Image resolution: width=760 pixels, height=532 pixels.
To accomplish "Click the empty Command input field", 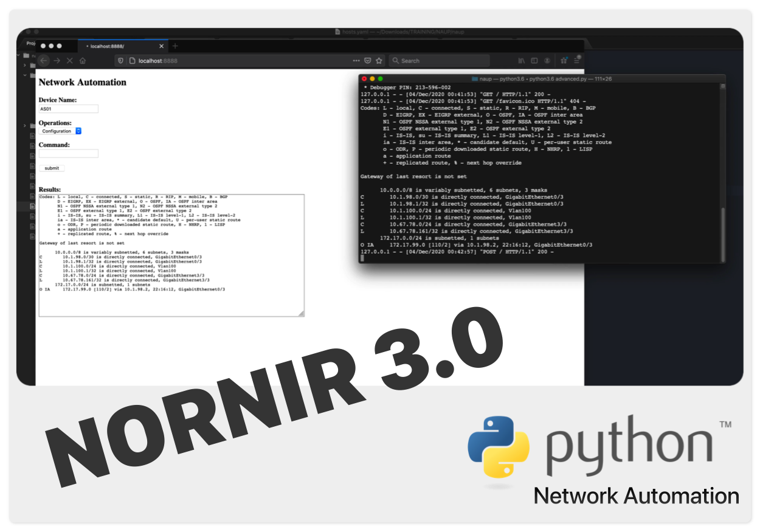I will click(x=68, y=154).
